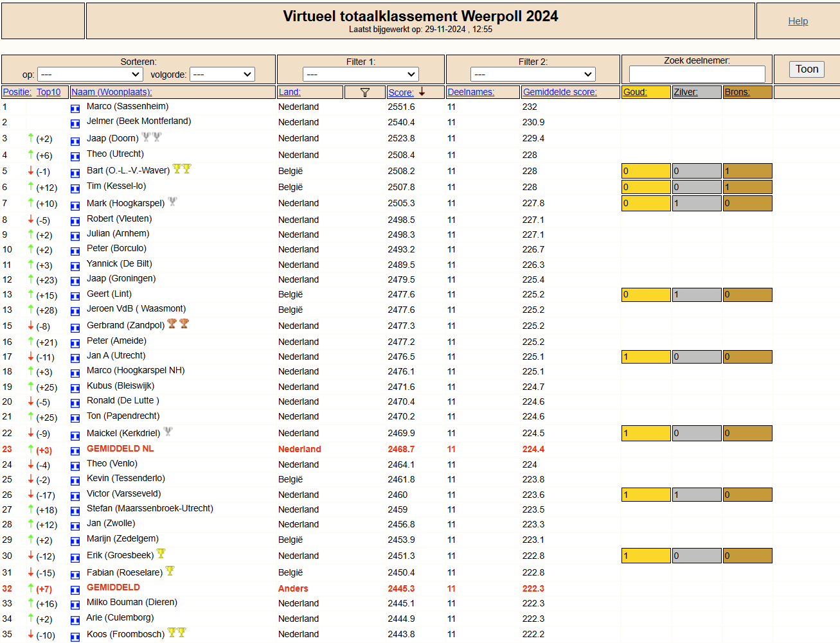Screen dimensions: 840x643
Task: Open the Help link
Action: pyautogui.click(x=798, y=21)
